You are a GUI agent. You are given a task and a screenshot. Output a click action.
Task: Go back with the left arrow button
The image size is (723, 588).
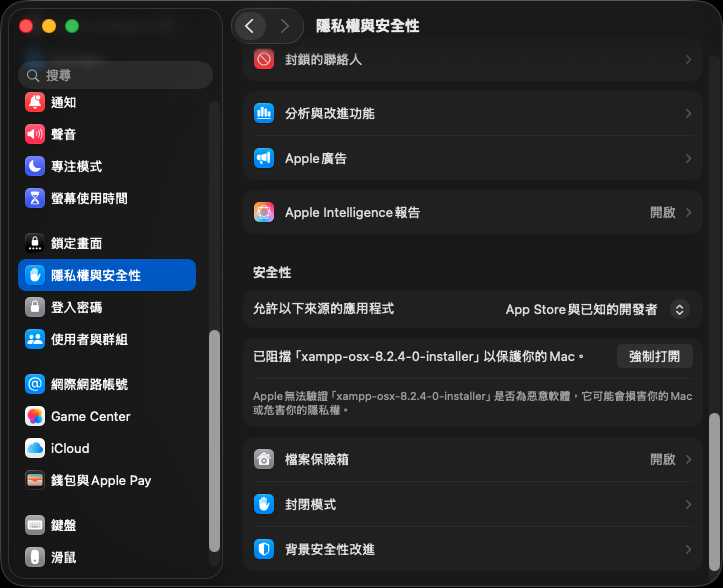249,26
